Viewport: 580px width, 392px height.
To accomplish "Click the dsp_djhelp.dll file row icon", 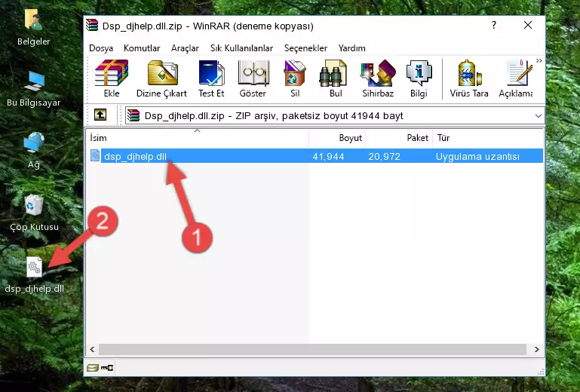I will (95, 156).
